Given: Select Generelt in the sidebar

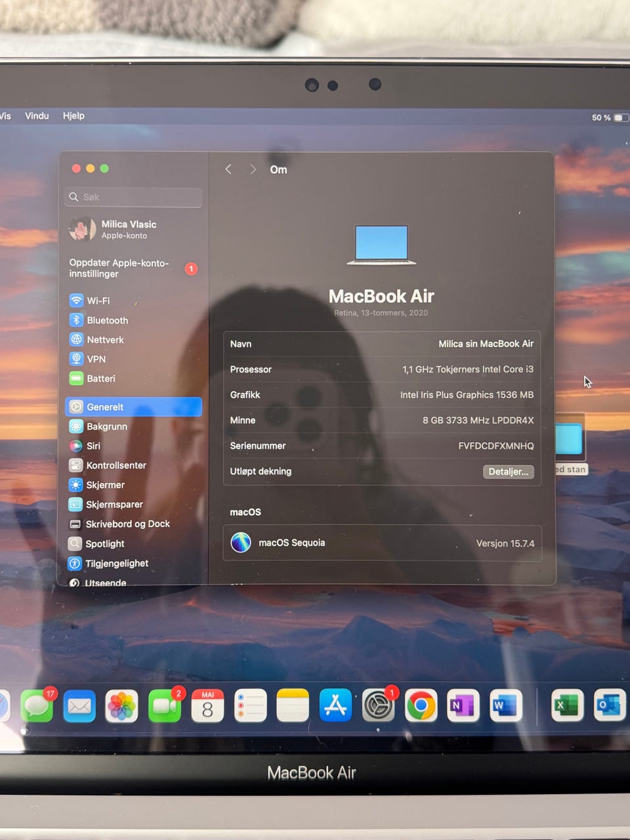Looking at the screenshot, I should pyautogui.click(x=133, y=407).
